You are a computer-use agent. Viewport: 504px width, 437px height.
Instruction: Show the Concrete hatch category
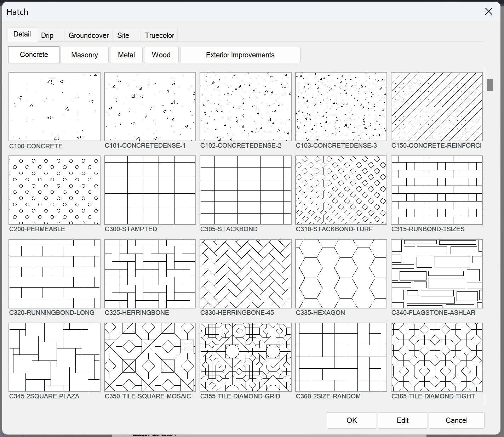(x=34, y=55)
